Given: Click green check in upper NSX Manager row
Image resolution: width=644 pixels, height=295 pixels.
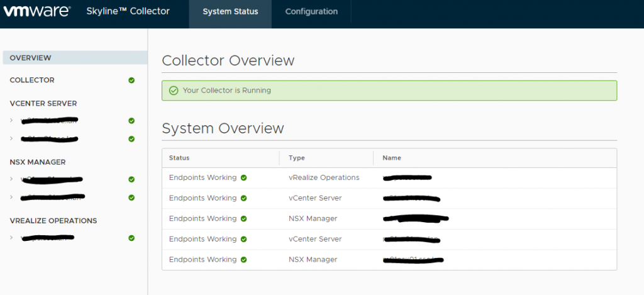Looking at the screenshot, I should pos(243,219).
